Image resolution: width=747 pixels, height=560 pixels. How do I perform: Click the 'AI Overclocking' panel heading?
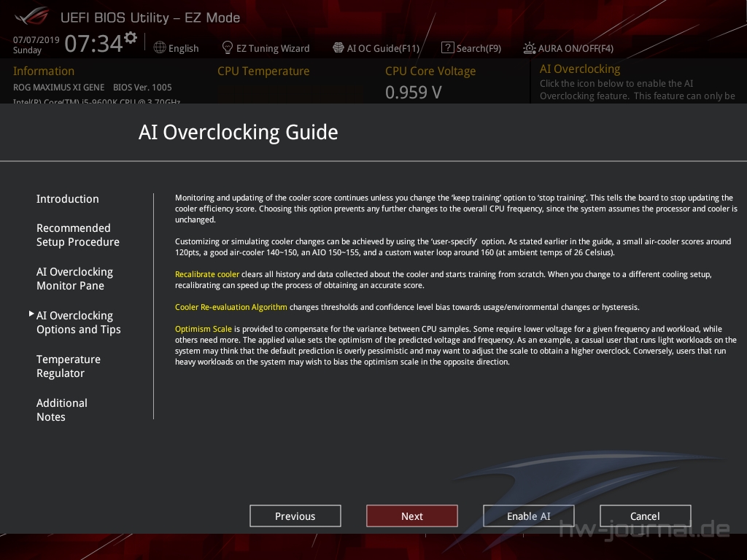580,69
